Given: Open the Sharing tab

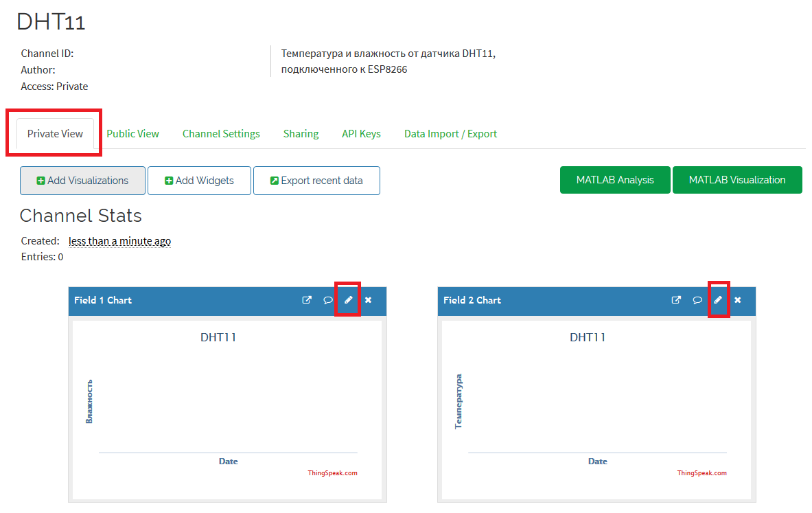Looking at the screenshot, I should [x=301, y=134].
